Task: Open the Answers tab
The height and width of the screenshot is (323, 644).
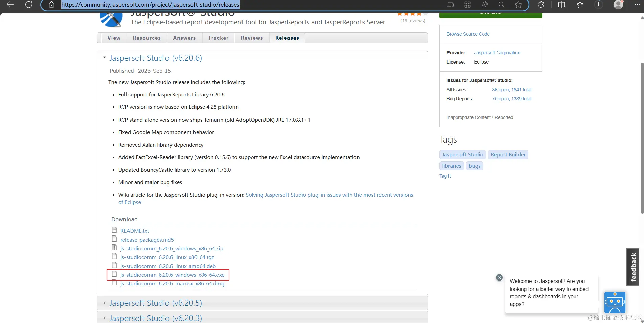Action: [184, 38]
